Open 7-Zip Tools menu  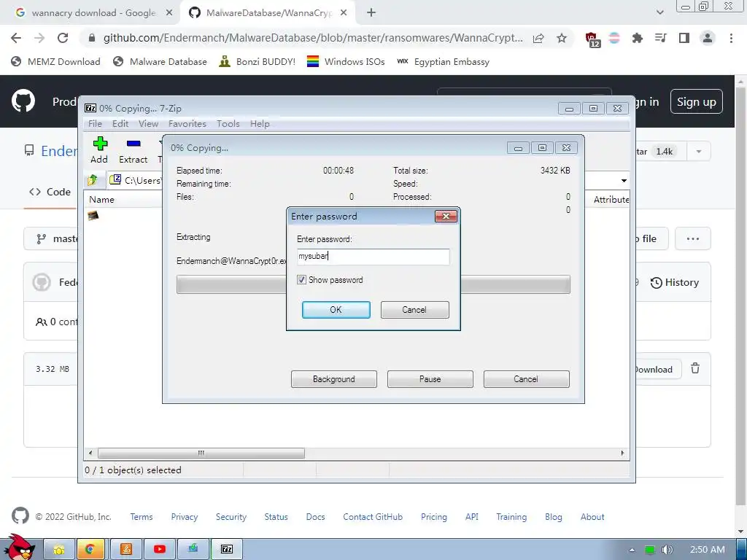pos(228,124)
